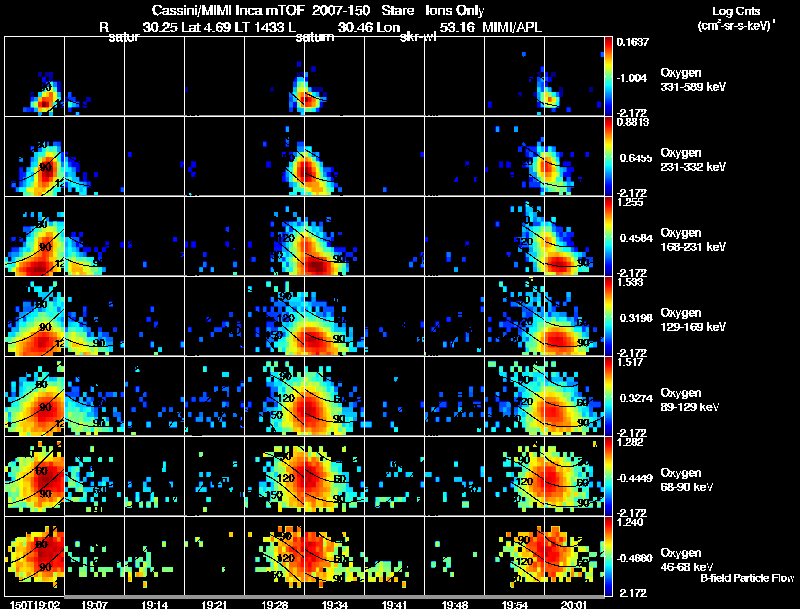
Task: Select the Oxygen 129-169 keV panel at 19:48
Action: (x=455, y=317)
